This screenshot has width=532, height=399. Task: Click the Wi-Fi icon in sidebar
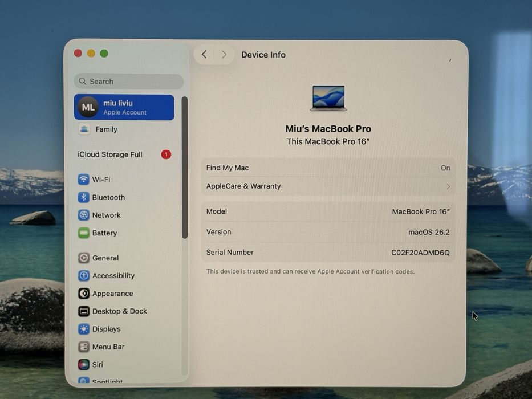[83, 179]
